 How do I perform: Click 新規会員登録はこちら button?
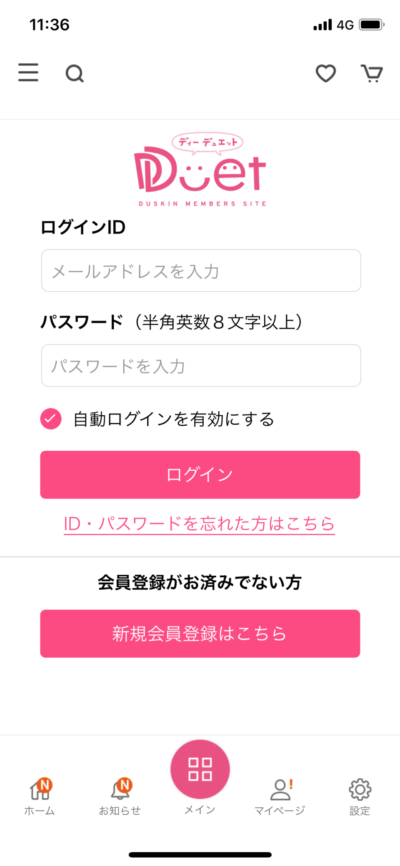(200, 633)
